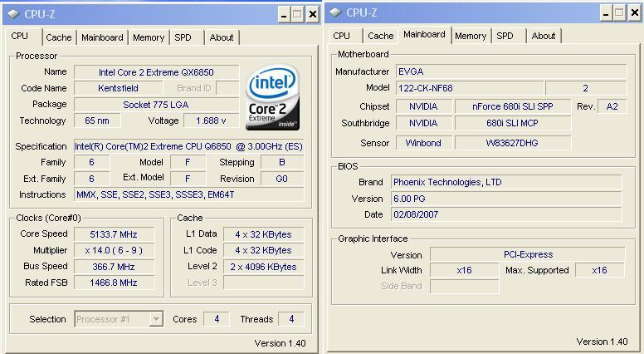Click the Specification field showing Q6850 @ 3.00GHz
This screenshot has width=644, height=354.
189,146
